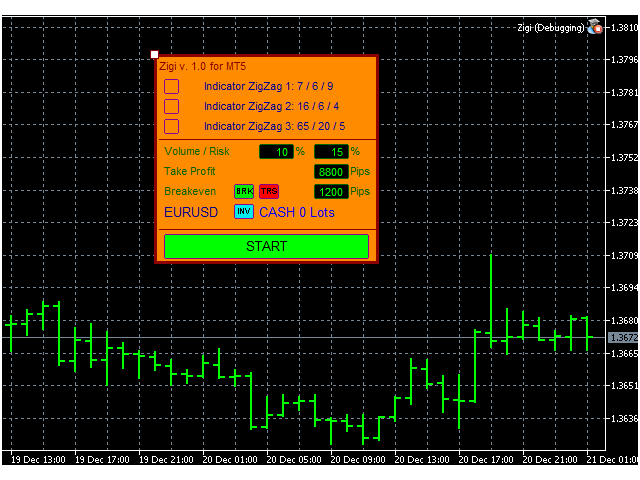
Task: Click the 'Volume / Risk' label
Action: click(197, 151)
